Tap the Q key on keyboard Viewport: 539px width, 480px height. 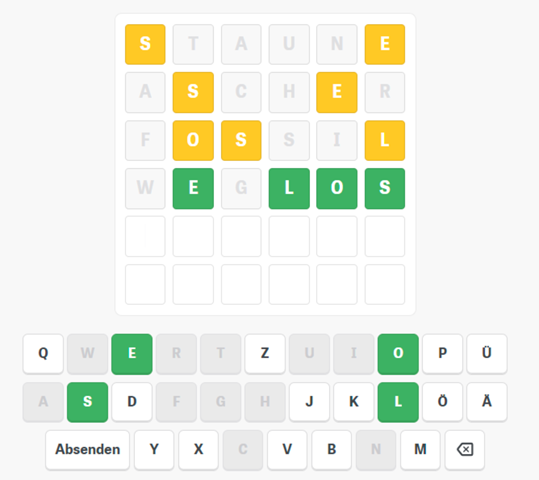pos(43,353)
